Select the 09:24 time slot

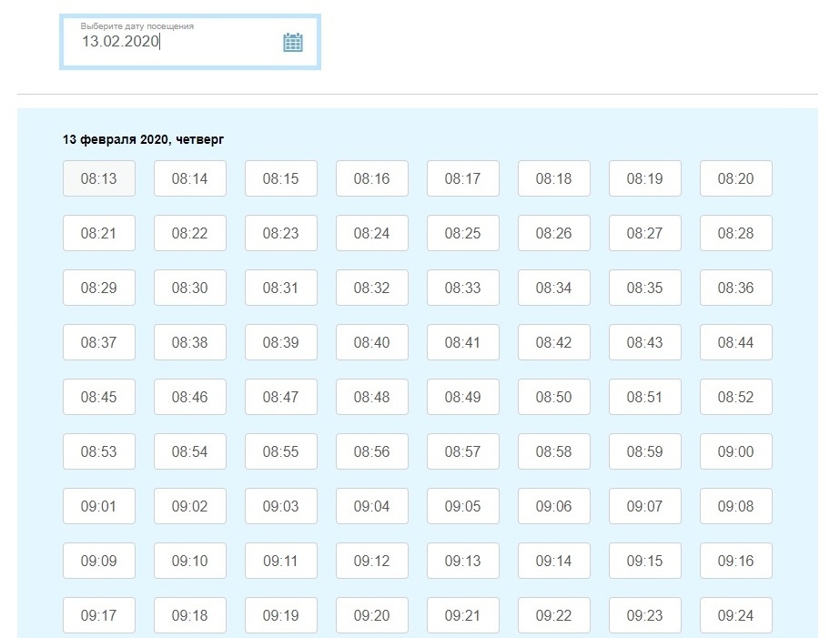[x=736, y=615]
